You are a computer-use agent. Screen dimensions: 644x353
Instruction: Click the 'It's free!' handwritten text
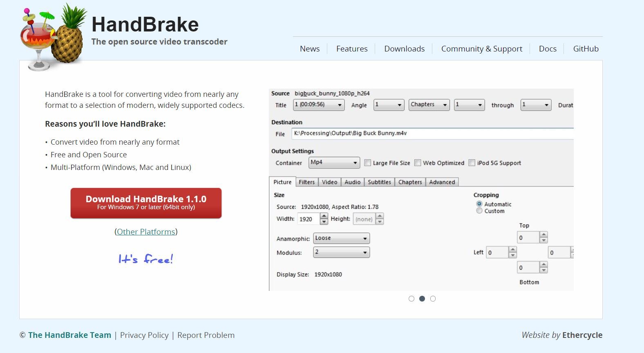click(146, 259)
